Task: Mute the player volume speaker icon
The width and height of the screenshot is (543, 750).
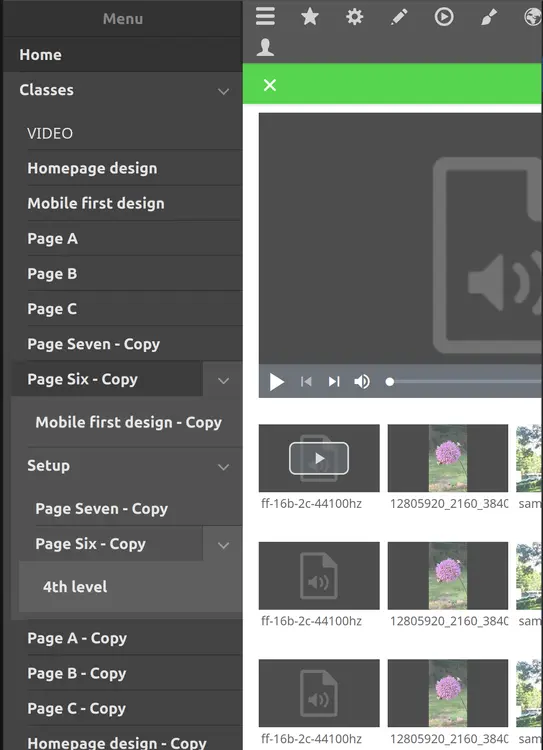Action: pos(362,382)
